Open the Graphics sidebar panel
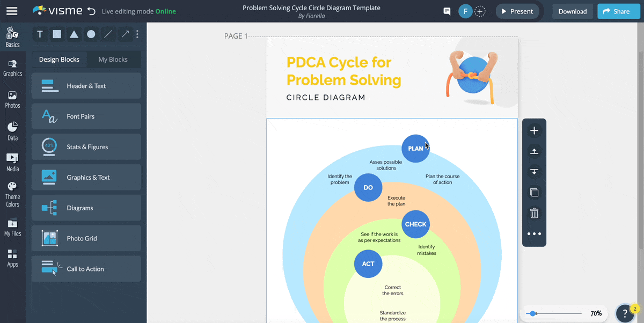 (x=12, y=67)
